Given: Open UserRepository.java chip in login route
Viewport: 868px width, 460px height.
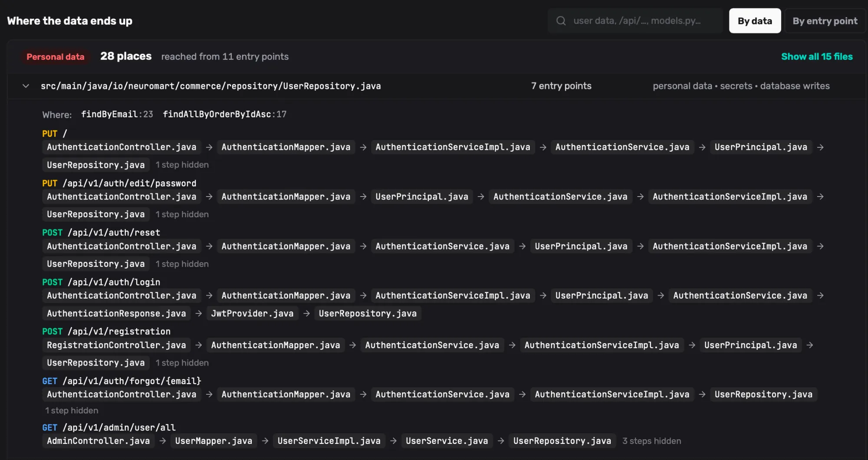Looking at the screenshot, I should [368, 313].
